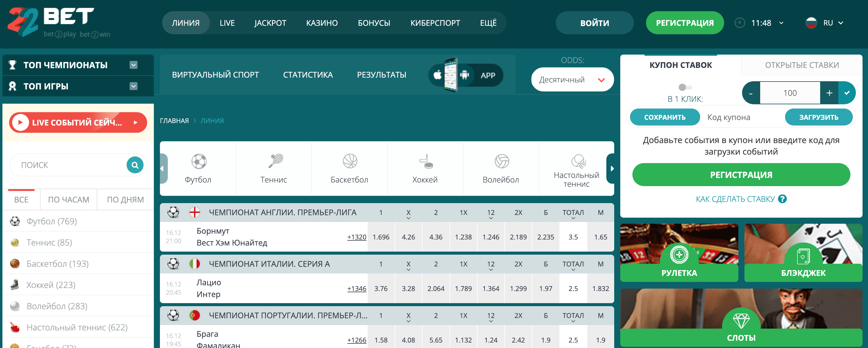This screenshot has width=868, height=348.
Task: Toggle the В 1 клик switch
Action: [x=685, y=87]
